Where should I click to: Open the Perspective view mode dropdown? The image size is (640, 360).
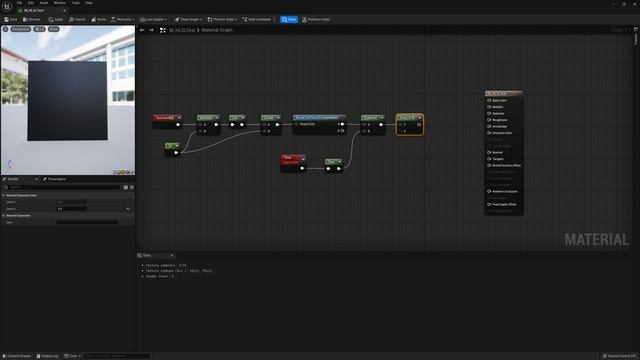(20, 29)
